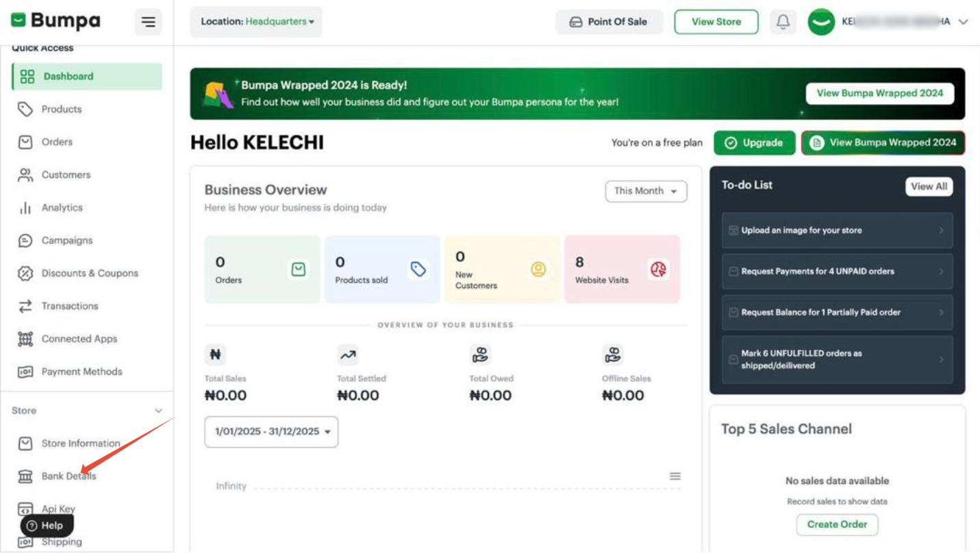Open 'Request Balance for 1 Partially Paid order'
The height and width of the screenshot is (553, 980).
pos(837,313)
